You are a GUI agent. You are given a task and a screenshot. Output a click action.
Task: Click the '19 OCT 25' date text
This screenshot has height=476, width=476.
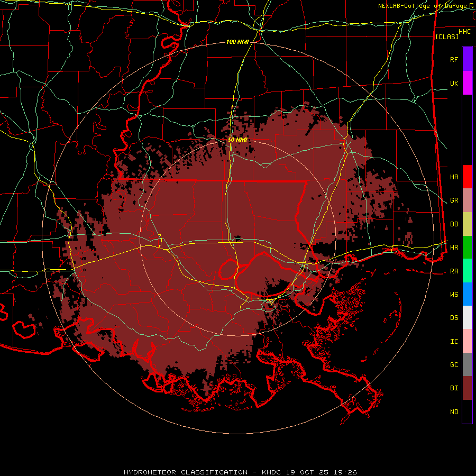pos(308,472)
